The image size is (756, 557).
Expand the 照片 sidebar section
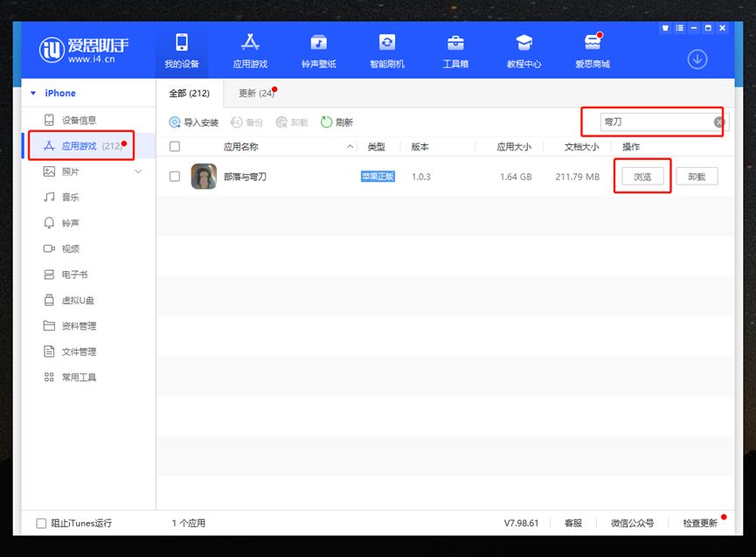pos(138,172)
